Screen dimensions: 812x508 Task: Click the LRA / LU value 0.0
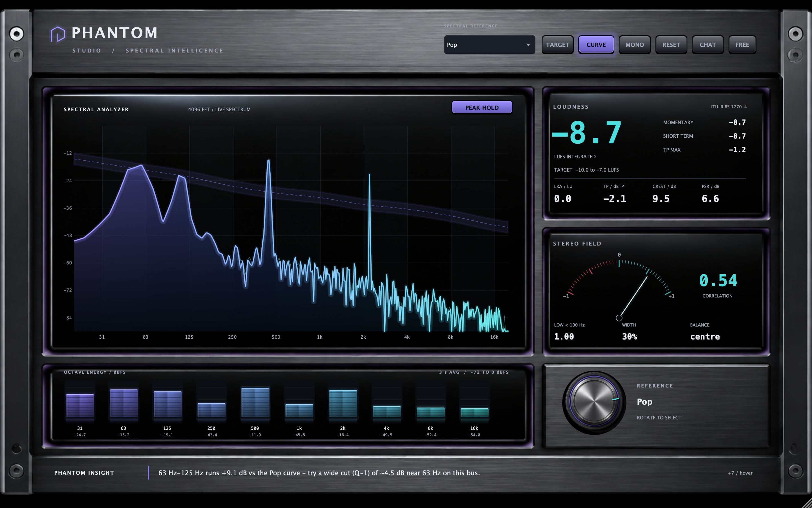(x=563, y=199)
